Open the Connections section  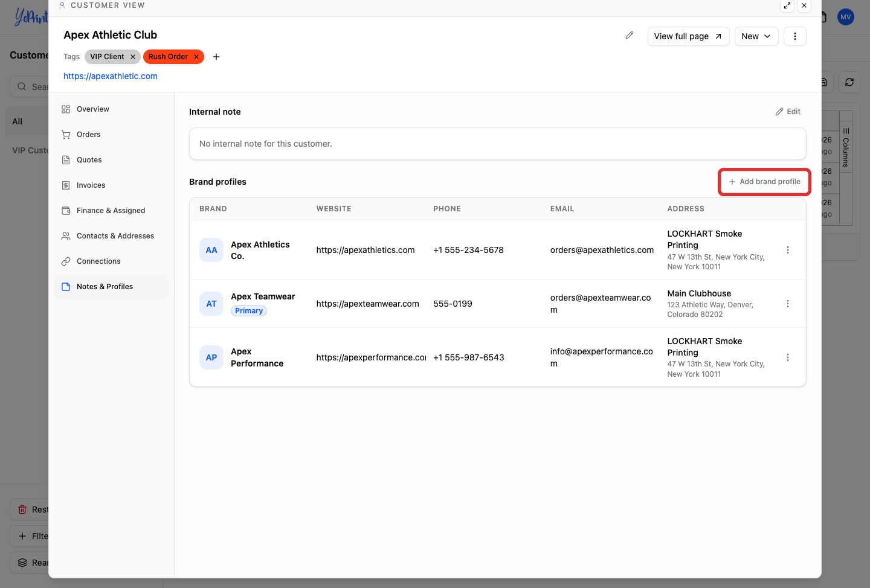coord(112,261)
